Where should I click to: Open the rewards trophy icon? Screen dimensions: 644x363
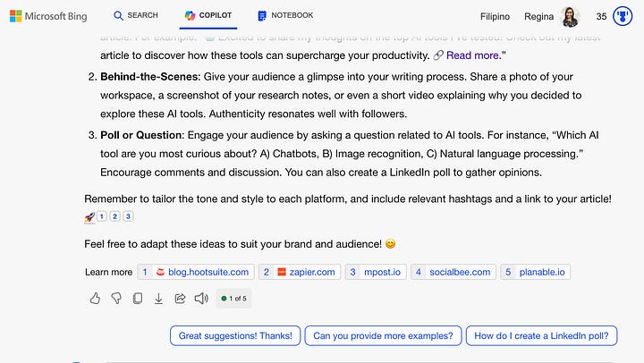[623, 16]
